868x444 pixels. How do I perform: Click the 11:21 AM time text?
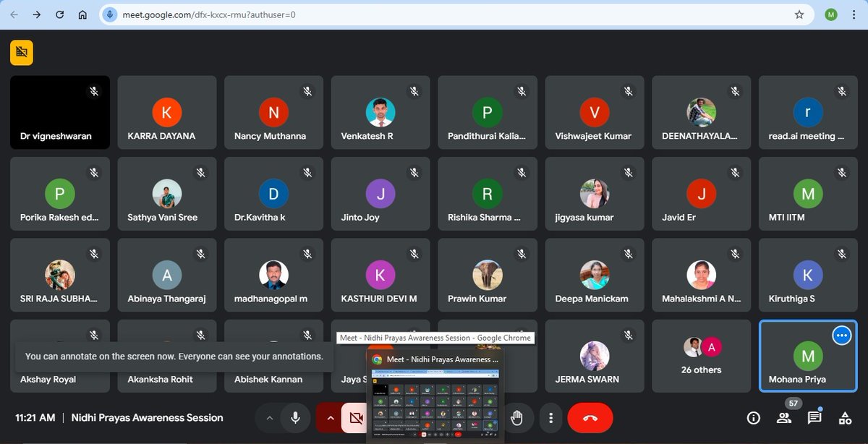(35, 418)
